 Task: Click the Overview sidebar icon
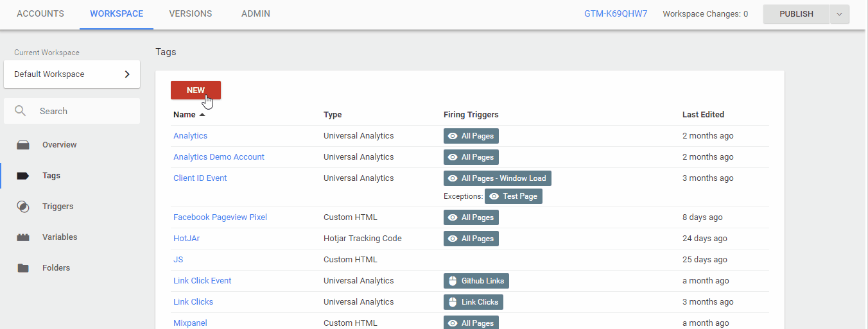click(23, 145)
